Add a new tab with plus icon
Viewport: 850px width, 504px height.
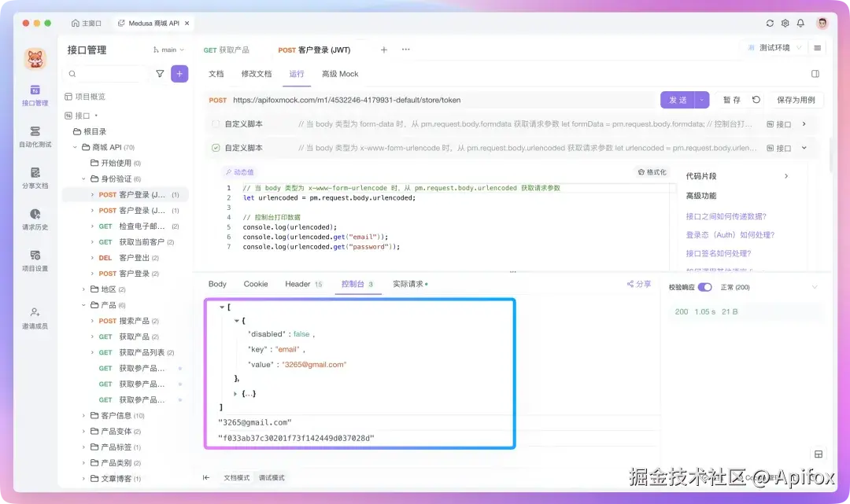tap(384, 50)
